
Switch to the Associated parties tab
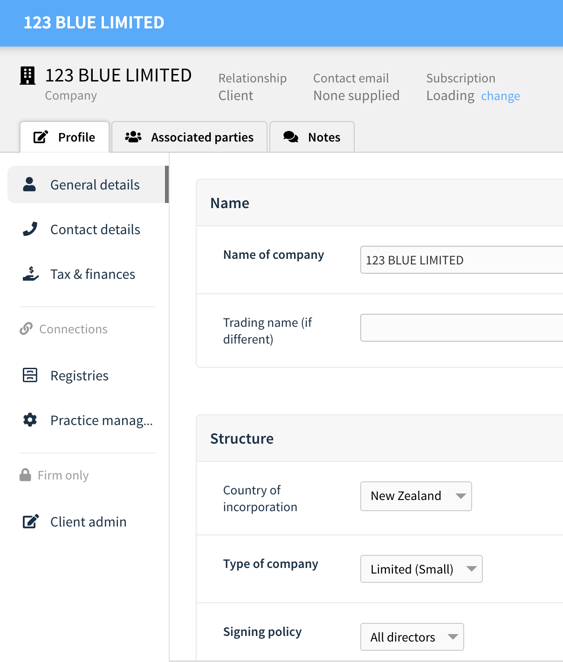[189, 137]
